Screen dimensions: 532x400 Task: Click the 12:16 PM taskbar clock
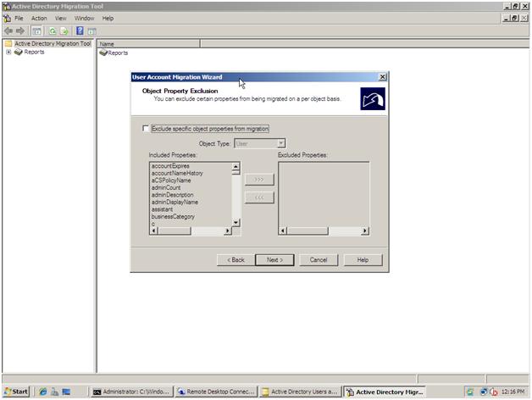click(x=513, y=392)
